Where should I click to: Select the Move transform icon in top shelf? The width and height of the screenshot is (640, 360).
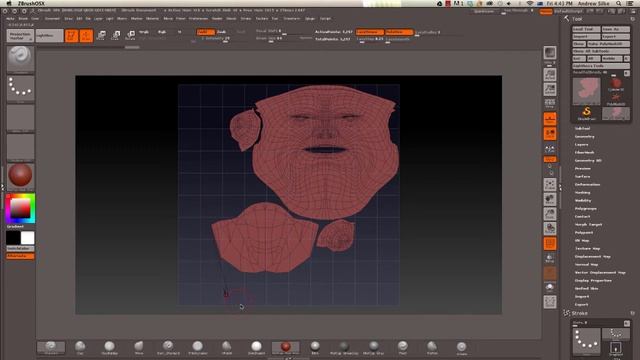coord(101,36)
